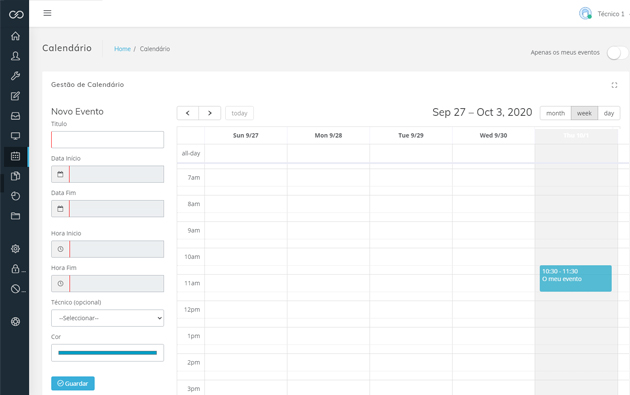Image resolution: width=630 pixels, height=395 pixels.
Task: Click the Mon 9/28 column header
Action: tap(328, 135)
